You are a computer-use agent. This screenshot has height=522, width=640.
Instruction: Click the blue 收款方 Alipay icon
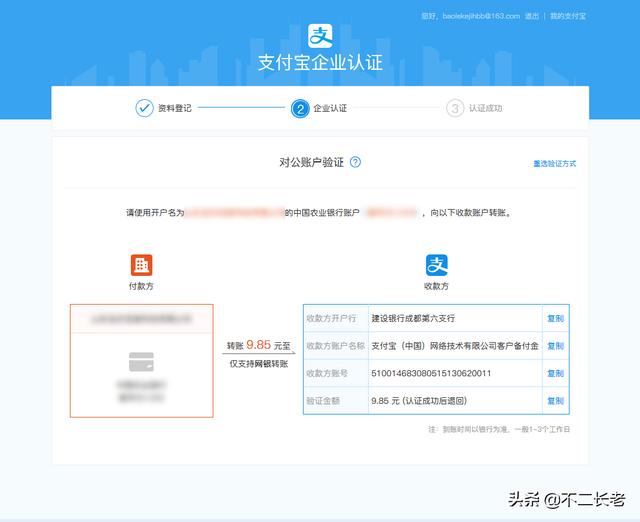pyautogui.click(x=437, y=265)
